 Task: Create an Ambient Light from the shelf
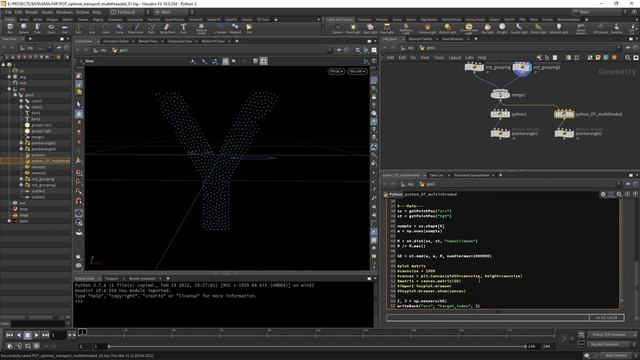coord(558,28)
